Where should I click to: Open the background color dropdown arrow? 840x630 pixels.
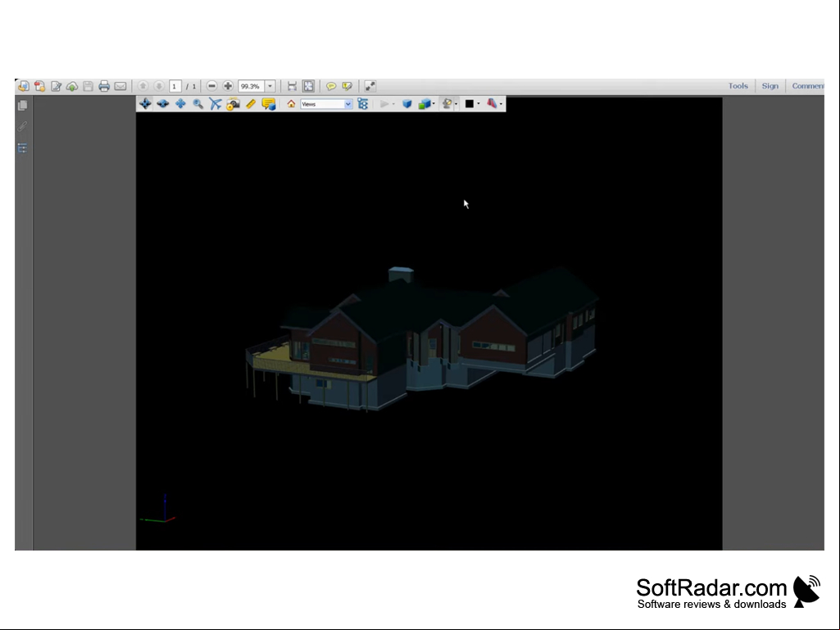479,105
